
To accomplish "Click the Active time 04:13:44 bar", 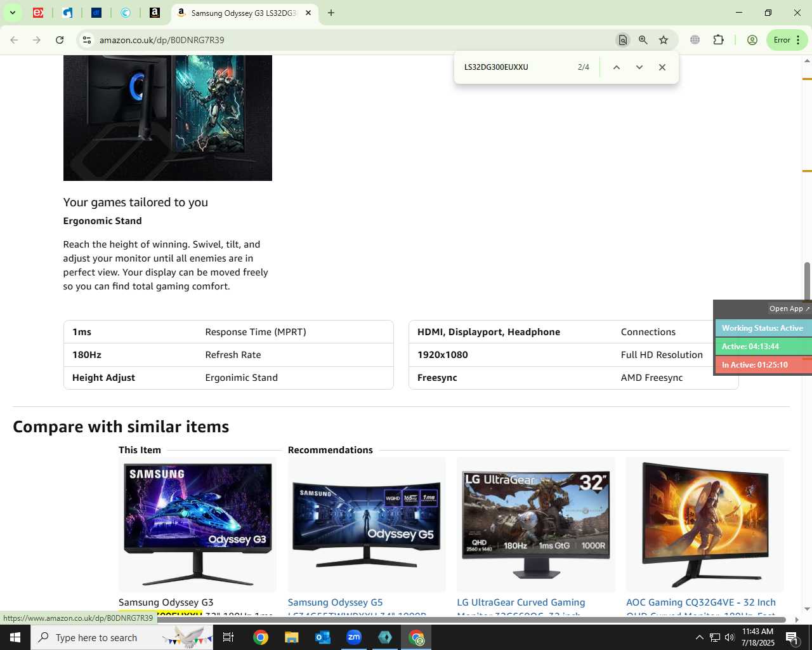I will pos(764,347).
